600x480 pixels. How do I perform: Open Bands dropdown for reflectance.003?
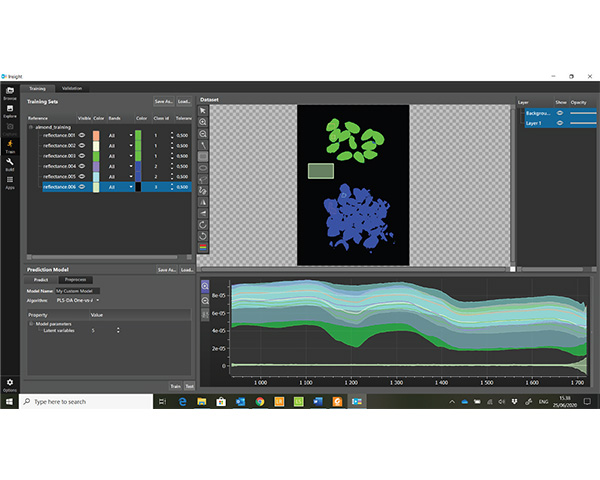[131, 156]
